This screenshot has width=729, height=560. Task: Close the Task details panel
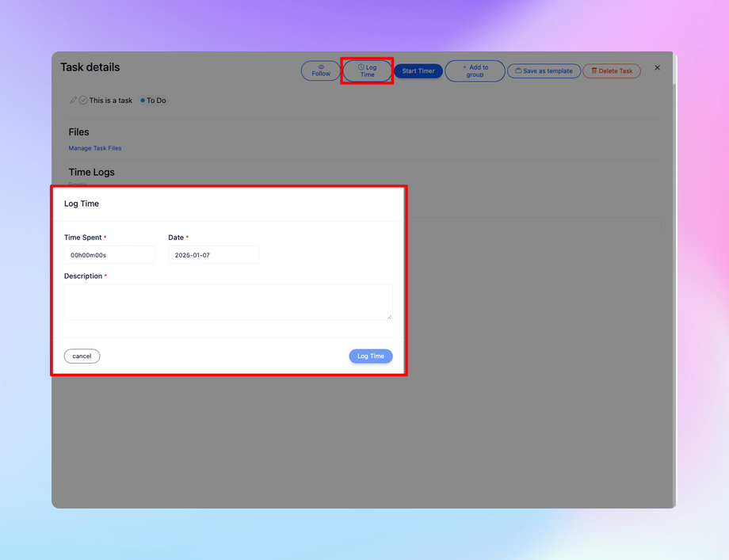point(657,68)
